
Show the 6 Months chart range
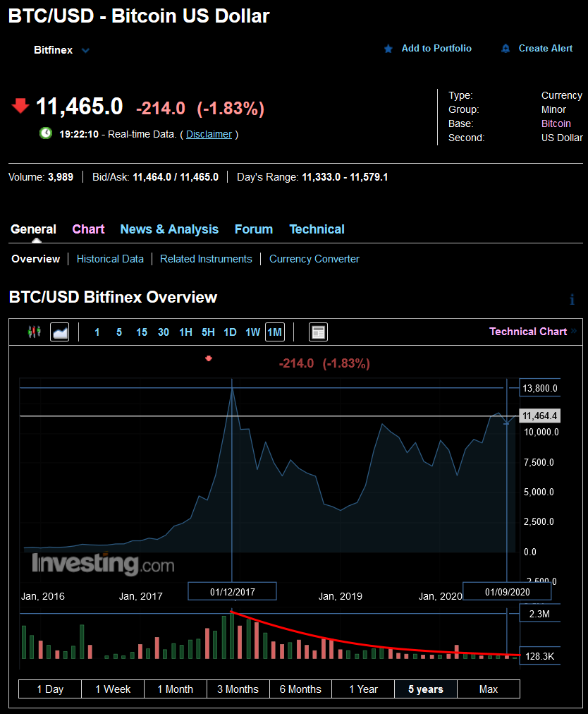[300, 689]
